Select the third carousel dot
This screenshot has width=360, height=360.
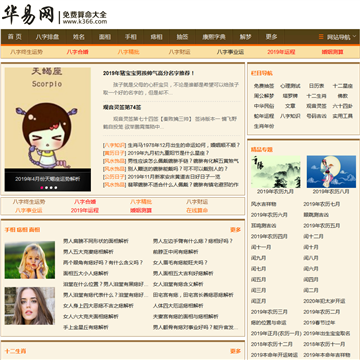pos(51,188)
